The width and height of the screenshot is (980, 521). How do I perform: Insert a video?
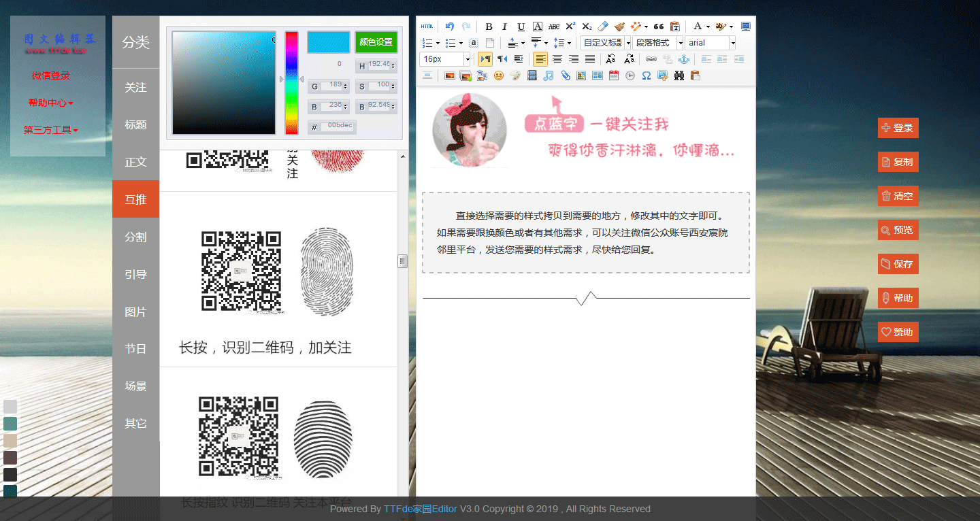(532, 75)
